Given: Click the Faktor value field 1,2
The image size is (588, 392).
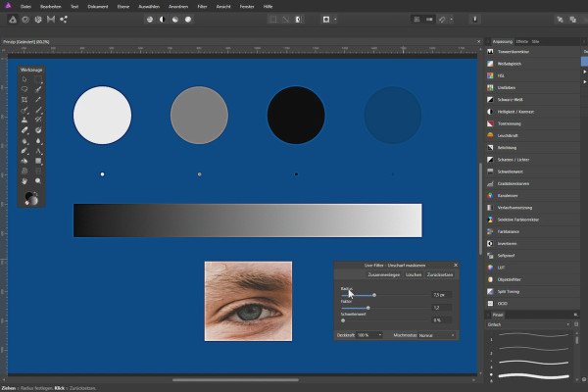Looking at the screenshot, I should click(442, 308).
